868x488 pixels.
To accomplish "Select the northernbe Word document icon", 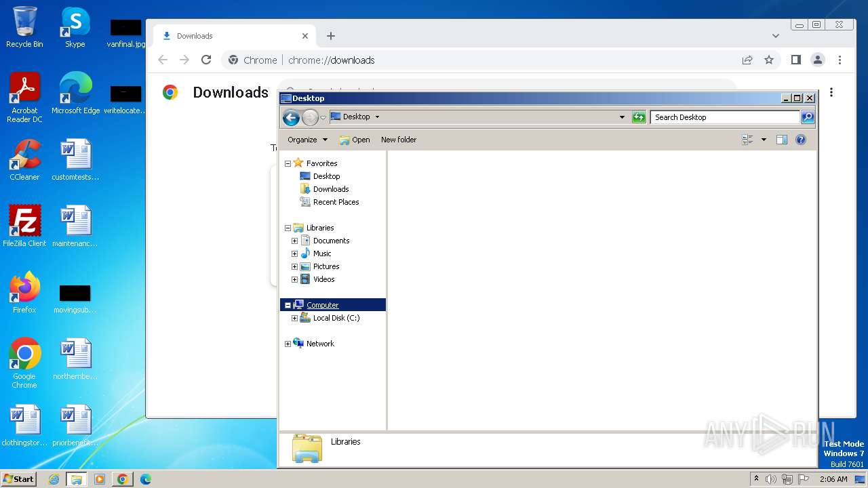I will point(75,359).
